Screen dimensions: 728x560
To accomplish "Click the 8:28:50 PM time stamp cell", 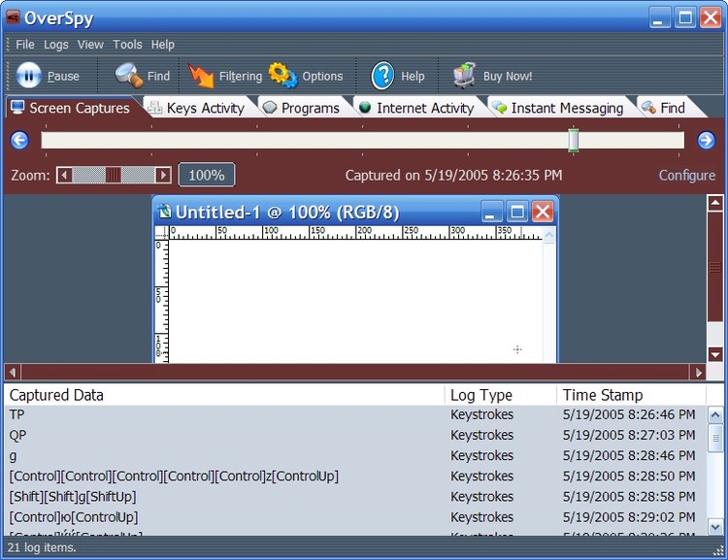I will coord(629,476).
